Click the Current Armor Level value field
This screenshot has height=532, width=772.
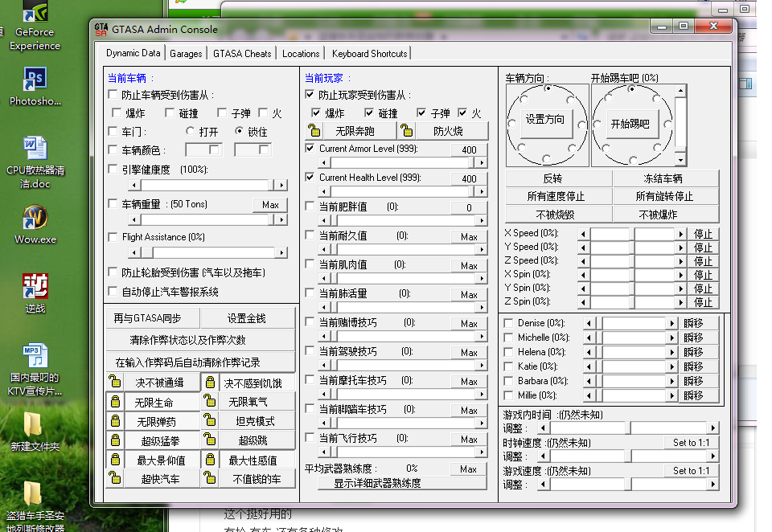(x=469, y=149)
